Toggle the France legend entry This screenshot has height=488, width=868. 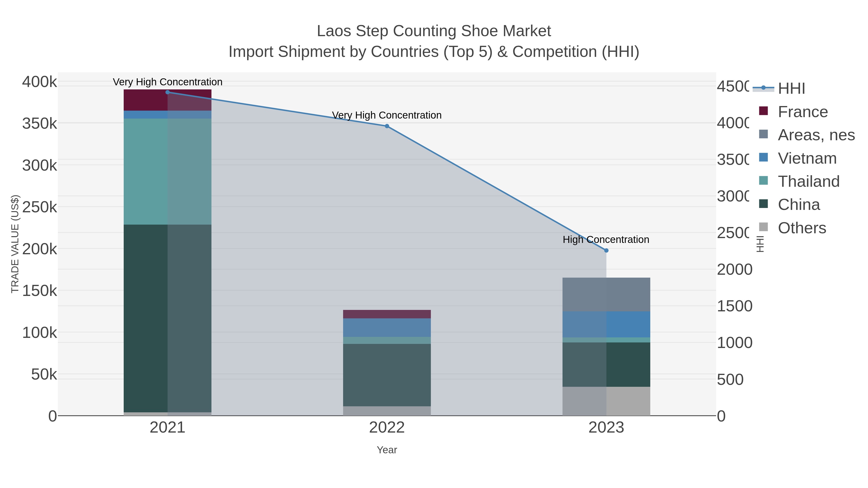point(793,112)
